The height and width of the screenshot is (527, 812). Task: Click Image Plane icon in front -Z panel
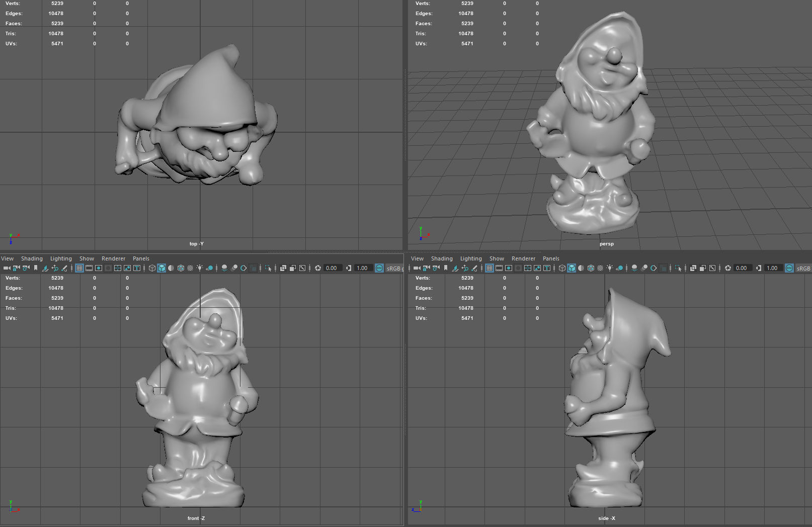(45, 268)
